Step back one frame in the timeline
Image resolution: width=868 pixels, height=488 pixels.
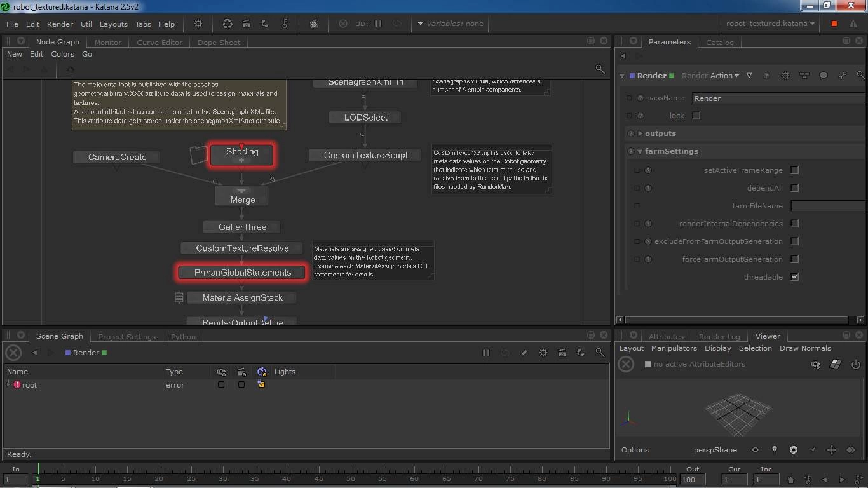825,480
